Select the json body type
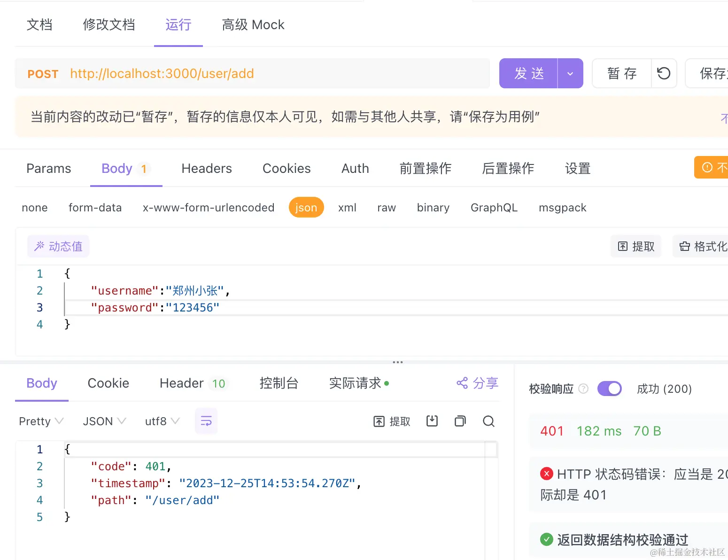 click(306, 208)
